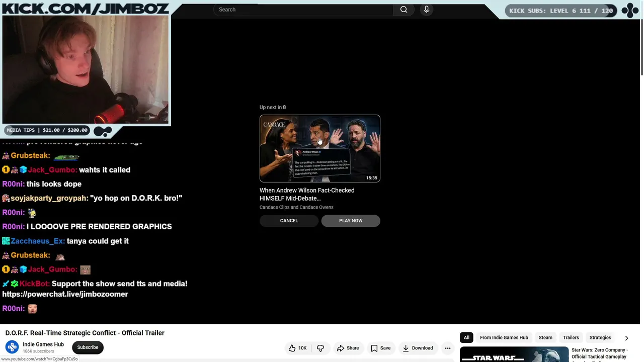Play the next video now
The image size is (644, 362).
tap(351, 221)
